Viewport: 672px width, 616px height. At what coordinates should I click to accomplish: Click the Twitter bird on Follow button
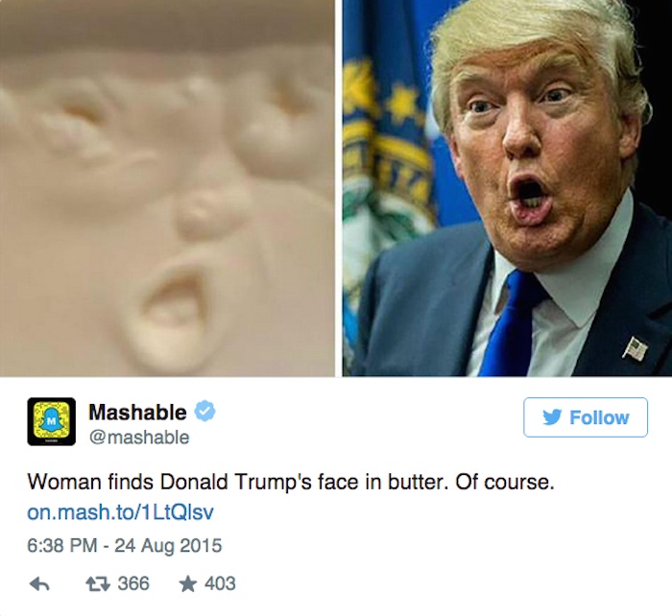click(x=552, y=417)
